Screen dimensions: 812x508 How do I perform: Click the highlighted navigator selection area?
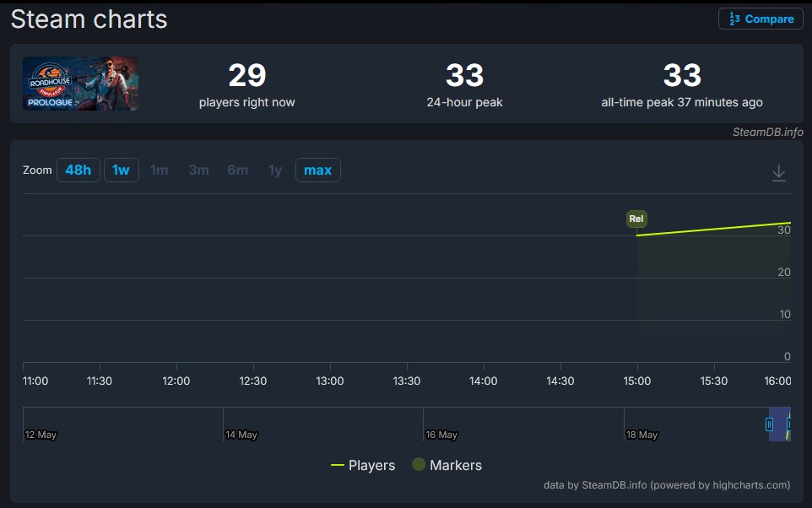[779, 424]
